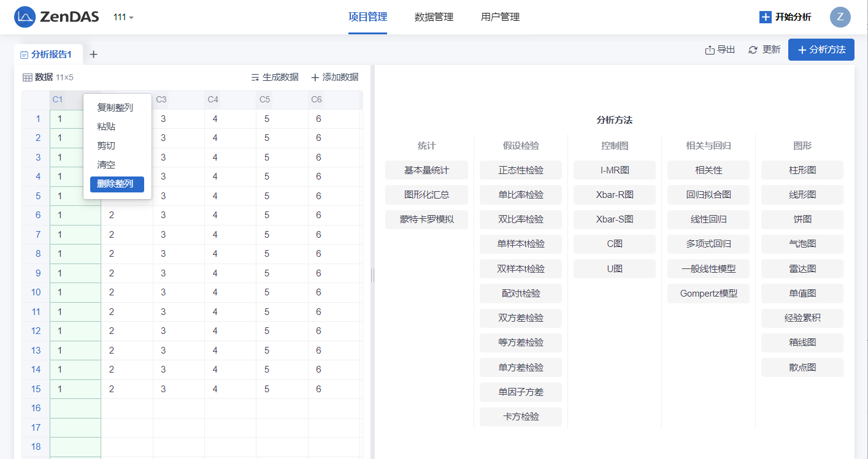This screenshot has width=868, height=459.
Task: Choose the normality test (正态性检验) button
Action: point(521,170)
